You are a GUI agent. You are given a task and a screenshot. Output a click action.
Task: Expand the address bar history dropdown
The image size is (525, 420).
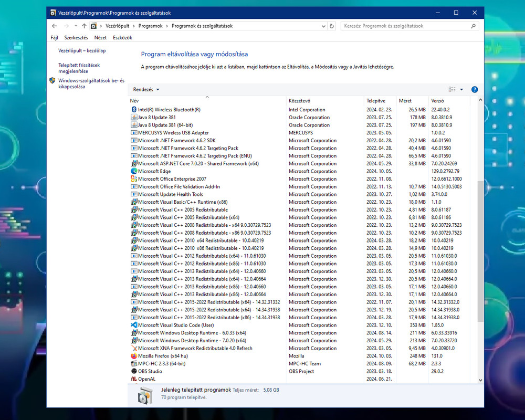[323, 26]
